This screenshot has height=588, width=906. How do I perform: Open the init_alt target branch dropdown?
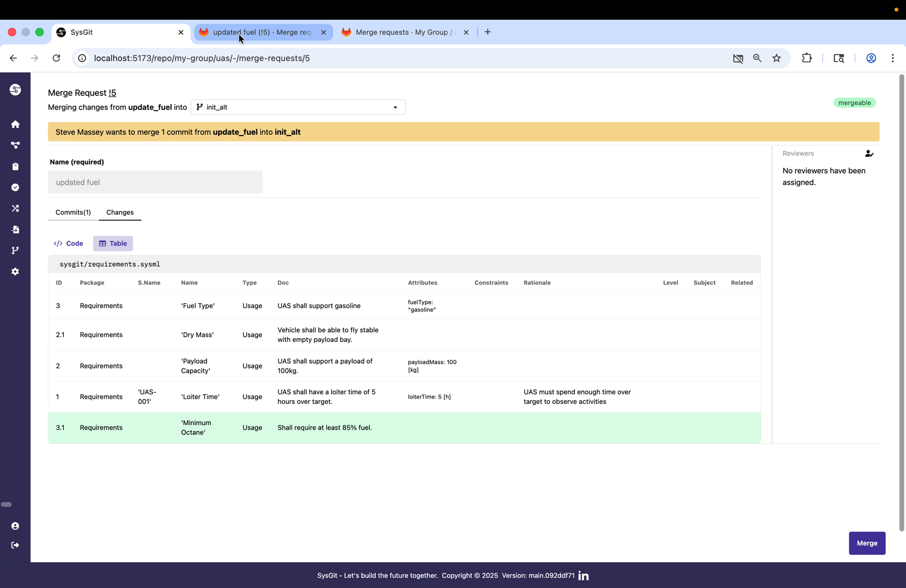[x=297, y=107]
